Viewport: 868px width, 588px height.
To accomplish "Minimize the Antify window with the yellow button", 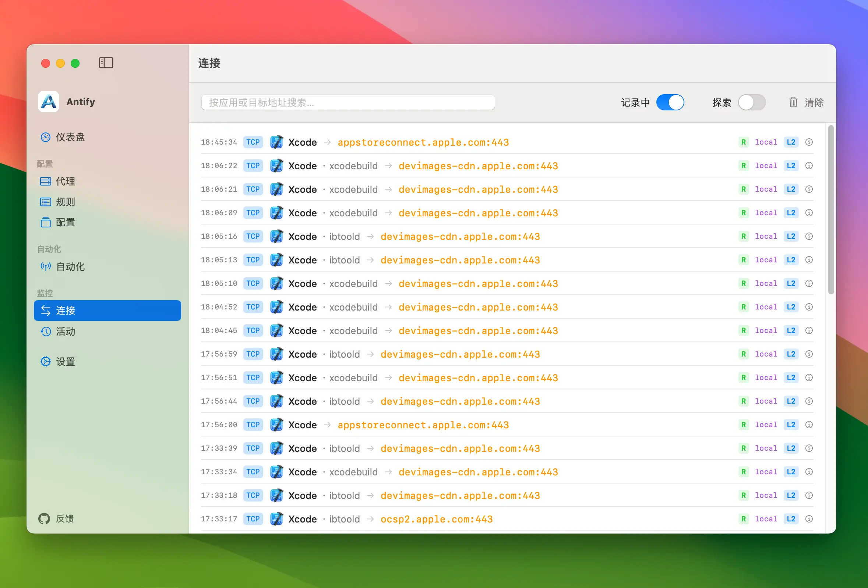I will 60,63.
